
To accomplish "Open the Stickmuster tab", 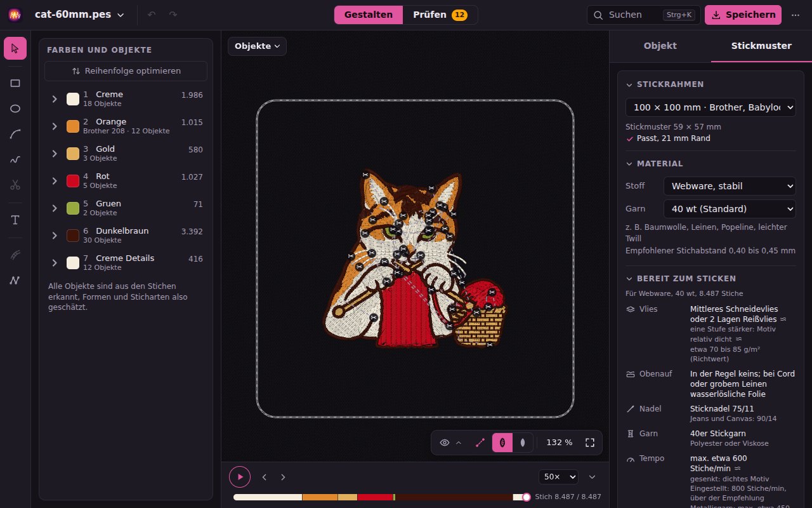I will tap(761, 46).
